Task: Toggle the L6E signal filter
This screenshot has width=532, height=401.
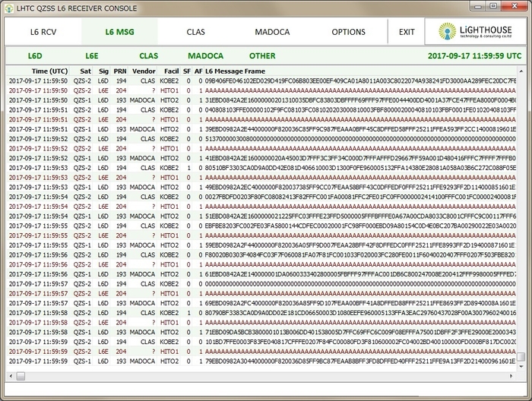Action: [x=92, y=55]
